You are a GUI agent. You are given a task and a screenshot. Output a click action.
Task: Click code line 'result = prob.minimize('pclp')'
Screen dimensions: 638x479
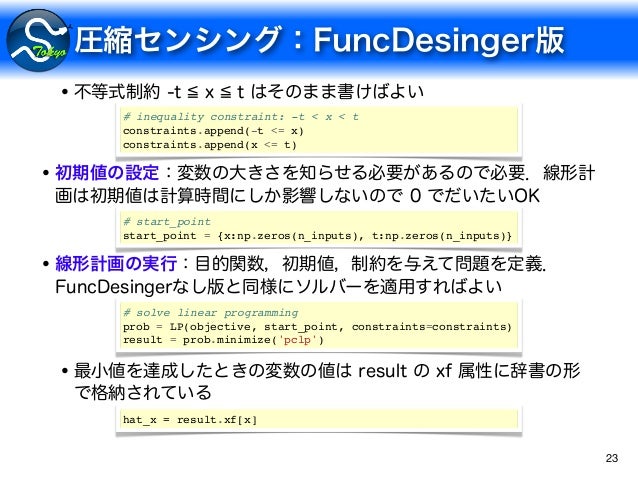223,340
